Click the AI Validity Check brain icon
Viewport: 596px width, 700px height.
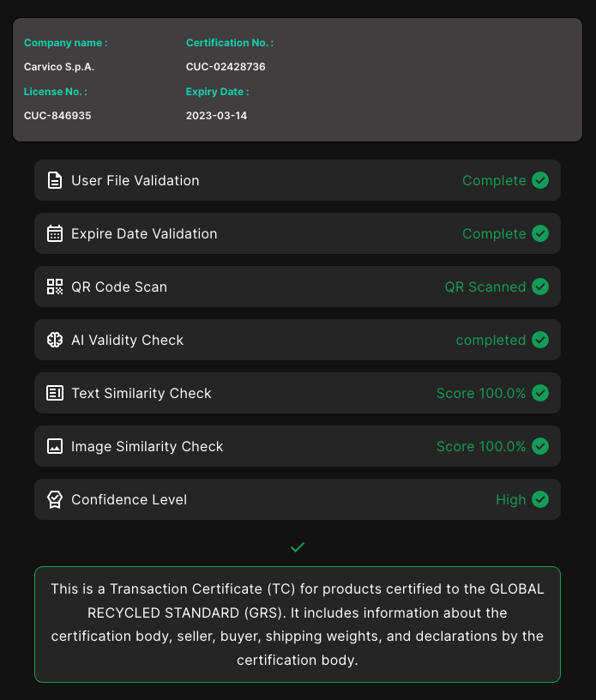[55, 340]
